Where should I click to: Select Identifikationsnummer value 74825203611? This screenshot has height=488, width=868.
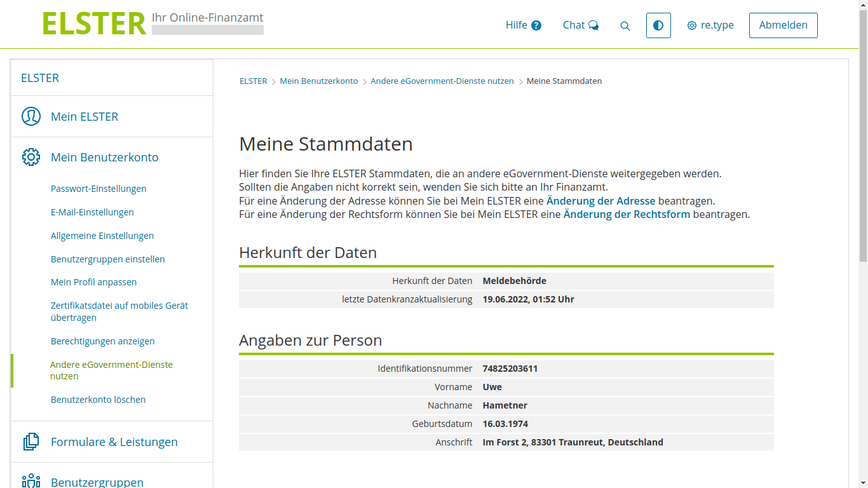coord(510,369)
